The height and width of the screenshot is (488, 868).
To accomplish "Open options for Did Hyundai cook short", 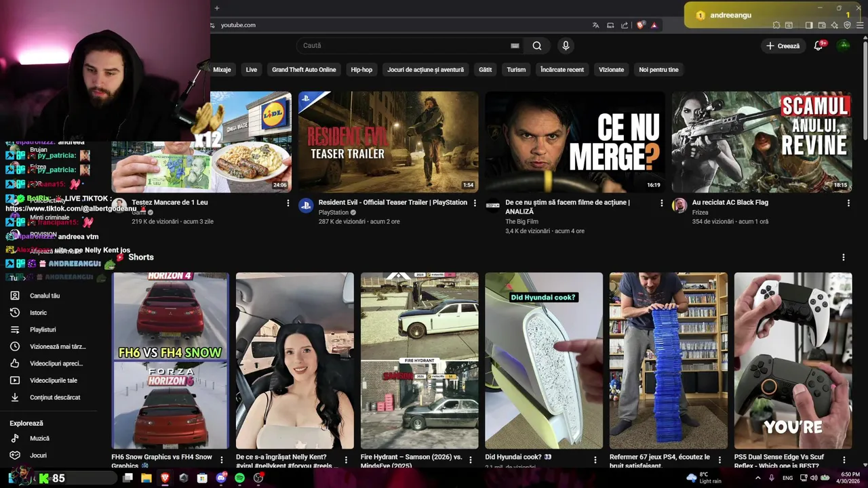I will point(595,460).
